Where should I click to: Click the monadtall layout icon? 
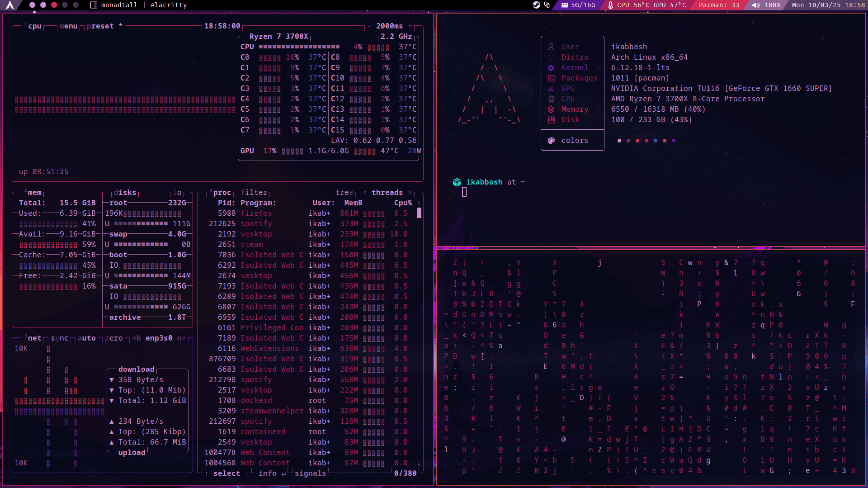click(94, 5)
